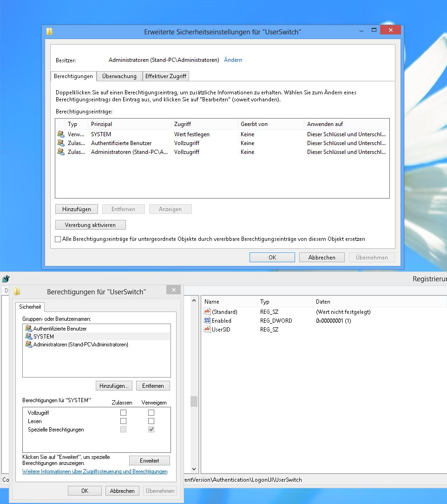Open the Effektiver Zugriff tab
447x504 pixels.
click(x=166, y=76)
